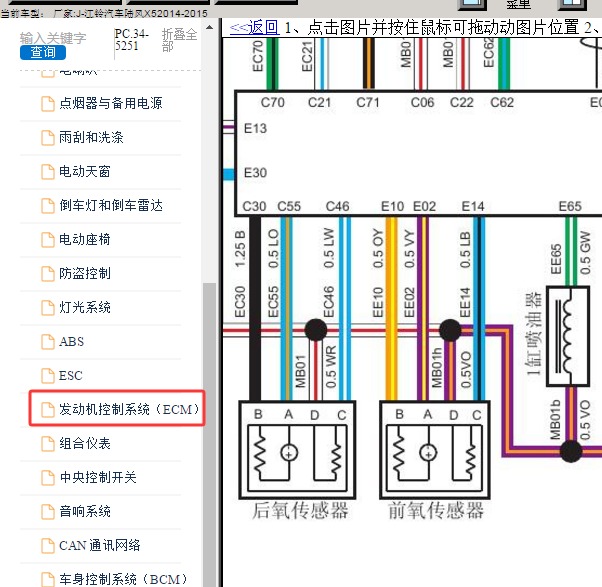Select 灯光系统 entry

coord(84,307)
